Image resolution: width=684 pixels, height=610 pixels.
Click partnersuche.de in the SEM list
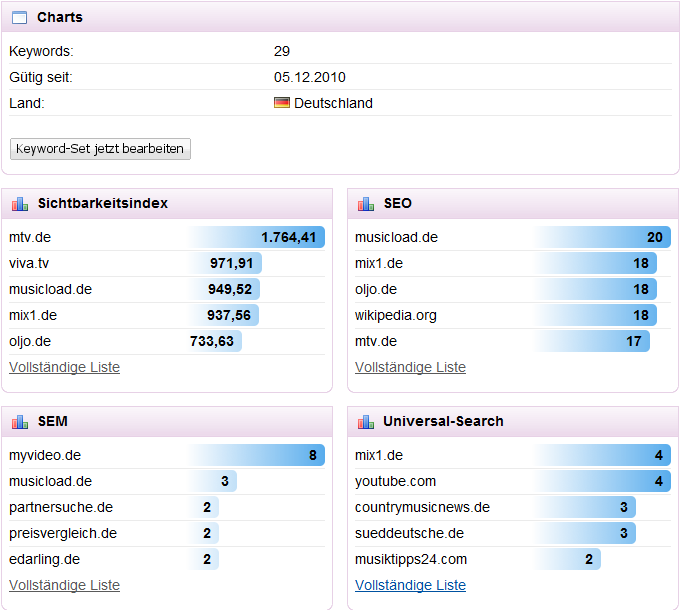tap(61, 507)
